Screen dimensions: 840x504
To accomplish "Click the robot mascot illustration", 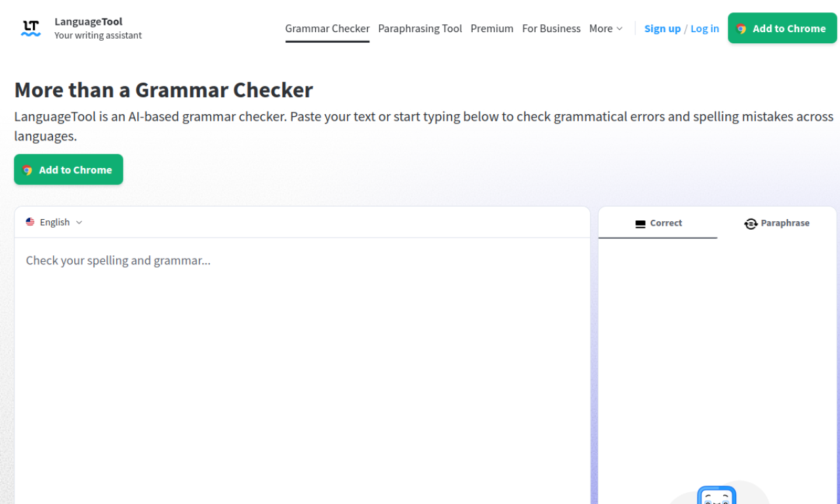I will 717,497.
